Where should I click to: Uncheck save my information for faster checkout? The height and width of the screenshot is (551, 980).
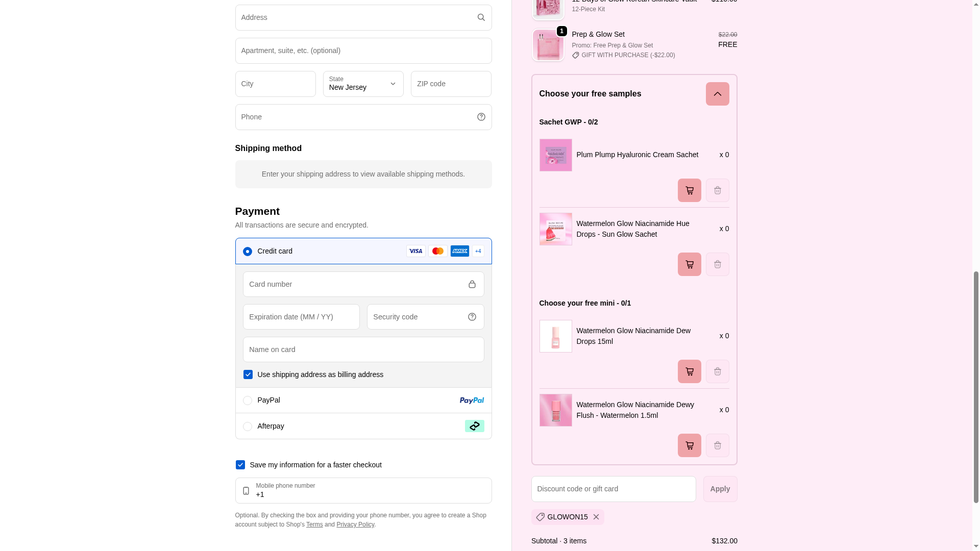coord(240,465)
